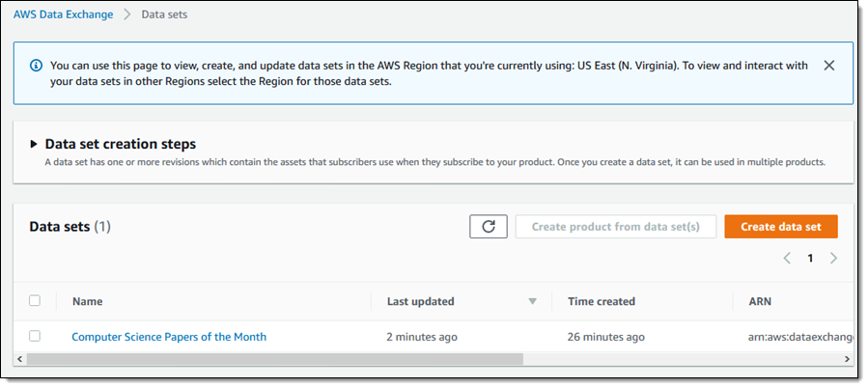Click Create product from data set(s) button
The width and height of the screenshot is (868, 388).
click(615, 227)
